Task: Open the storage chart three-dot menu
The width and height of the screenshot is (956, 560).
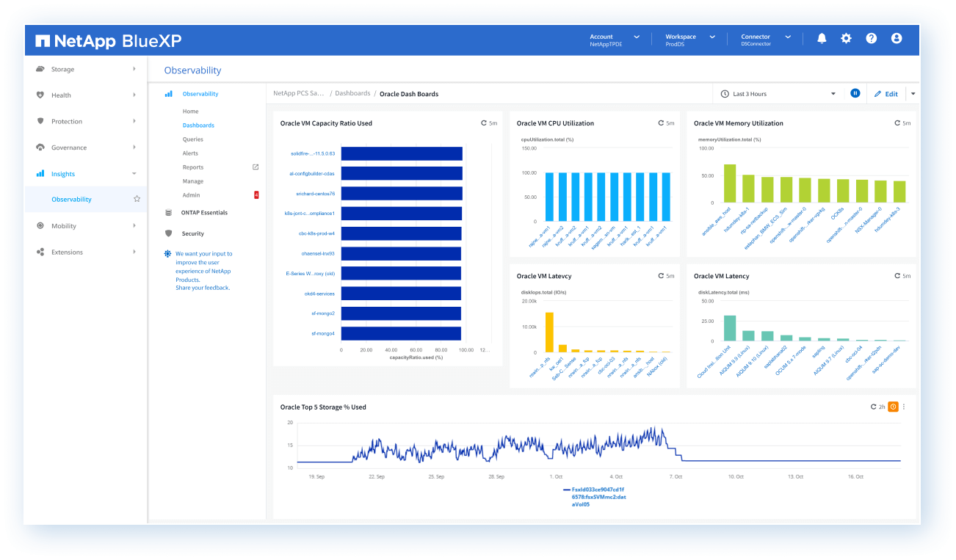Action: pyautogui.click(x=904, y=407)
